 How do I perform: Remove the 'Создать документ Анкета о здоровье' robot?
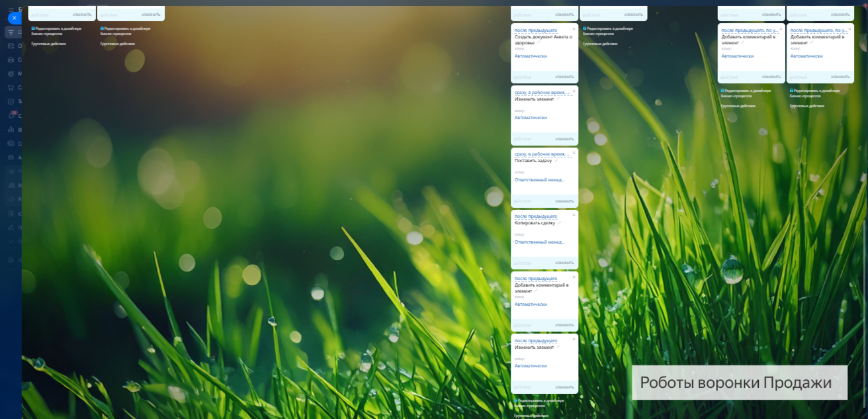coord(574,29)
